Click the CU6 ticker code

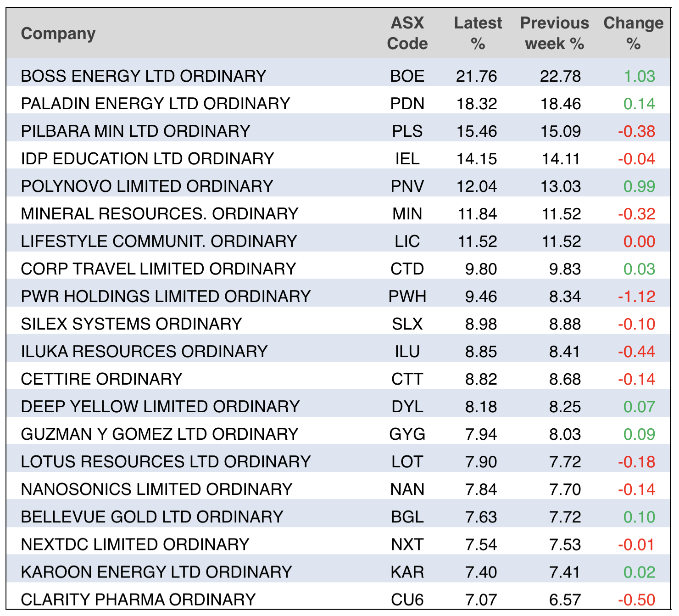tap(407, 599)
